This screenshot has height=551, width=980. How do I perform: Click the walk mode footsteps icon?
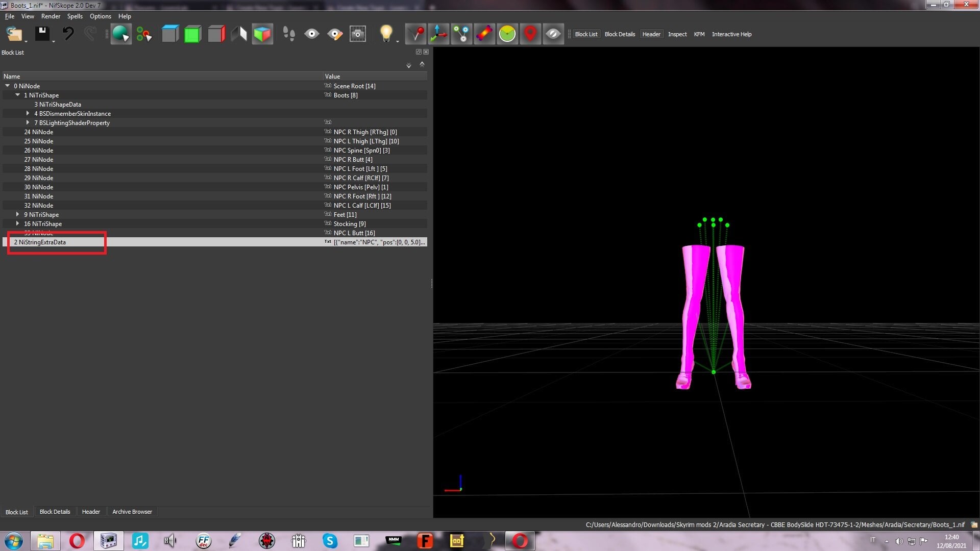click(289, 34)
